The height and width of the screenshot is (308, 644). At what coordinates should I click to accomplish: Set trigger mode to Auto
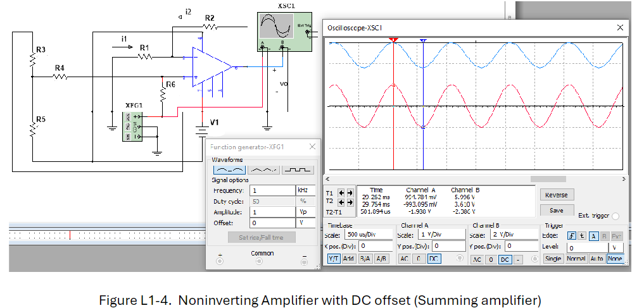coord(597,259)
